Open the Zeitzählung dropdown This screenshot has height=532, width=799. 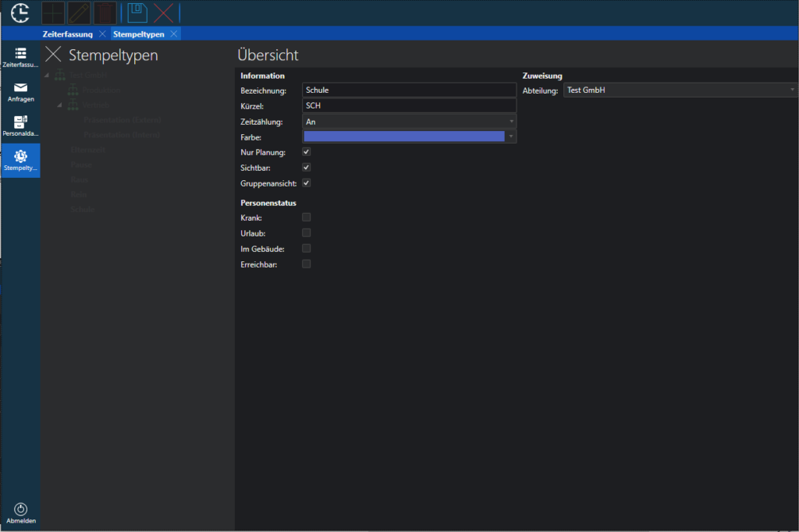point(409,121)
